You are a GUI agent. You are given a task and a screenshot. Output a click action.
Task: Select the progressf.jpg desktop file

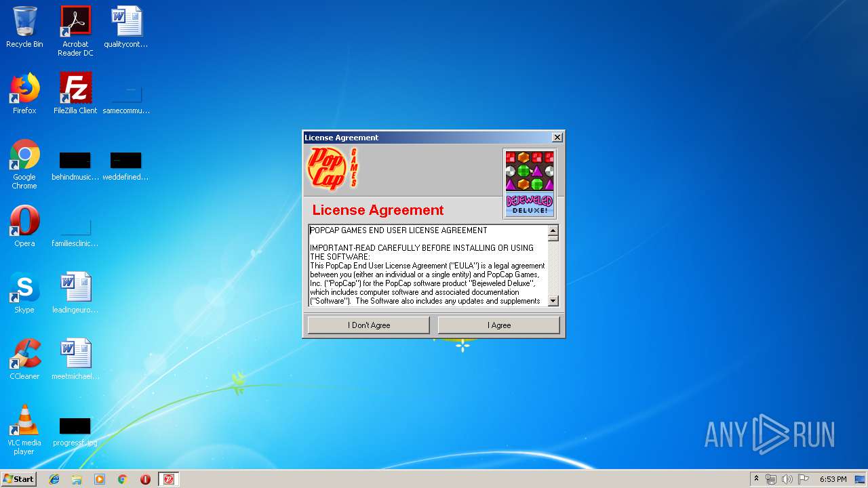coord(75,431)
